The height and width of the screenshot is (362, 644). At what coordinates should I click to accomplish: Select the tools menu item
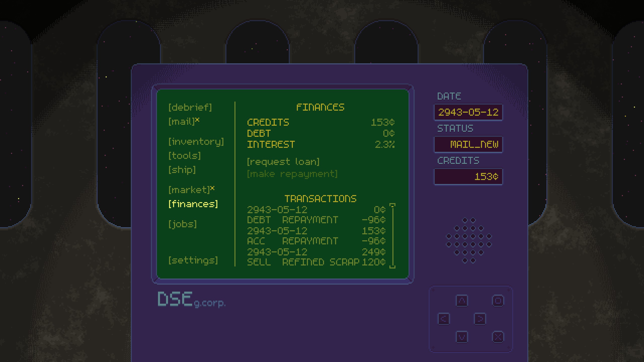click(x=185, y=156)
